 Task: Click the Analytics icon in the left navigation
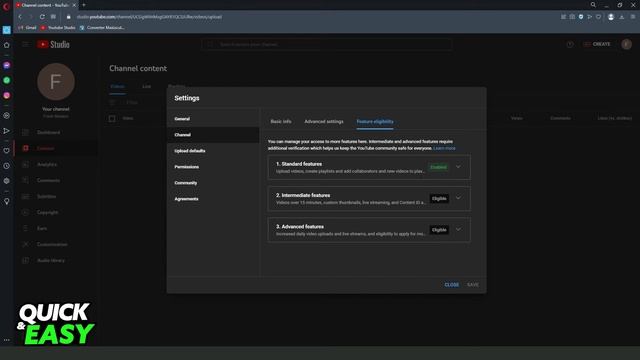point(25,164)
